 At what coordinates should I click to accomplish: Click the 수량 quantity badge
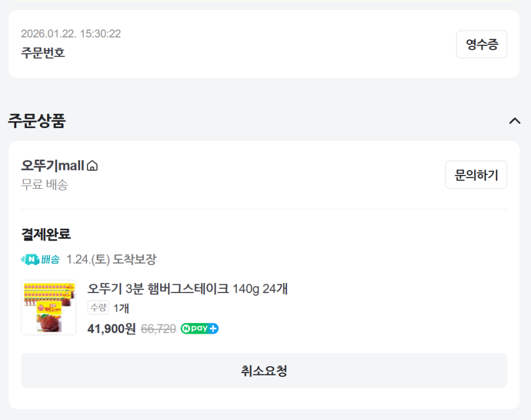tap(98, 307)
